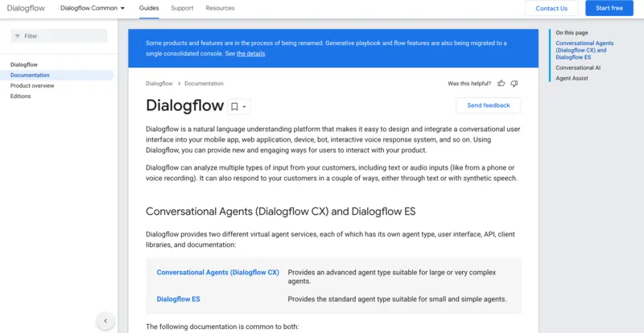
Task: Click the Send feedback button
Action: pos(489,105)
